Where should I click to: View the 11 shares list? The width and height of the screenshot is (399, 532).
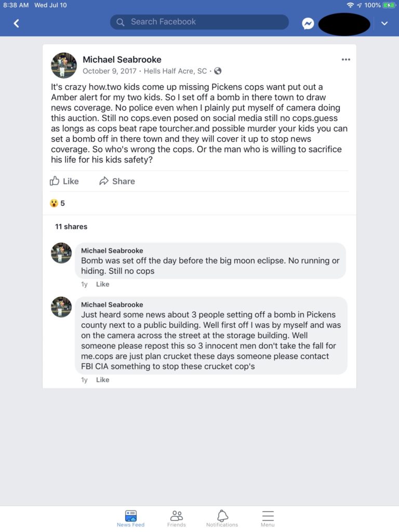(x=71, y=227)
